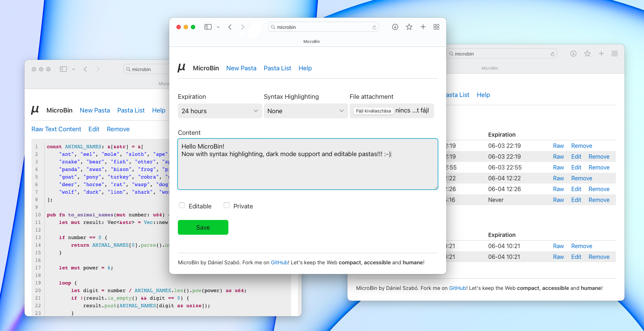Screen dimensions: 644x331
Task: Click Fájl kiválasztása file chooser button
Action: pos(373,111)
